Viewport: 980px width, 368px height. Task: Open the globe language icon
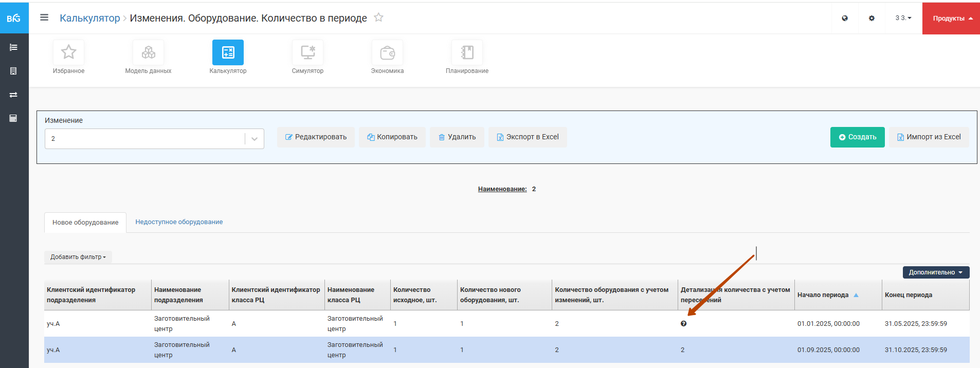tap(845, 18)
